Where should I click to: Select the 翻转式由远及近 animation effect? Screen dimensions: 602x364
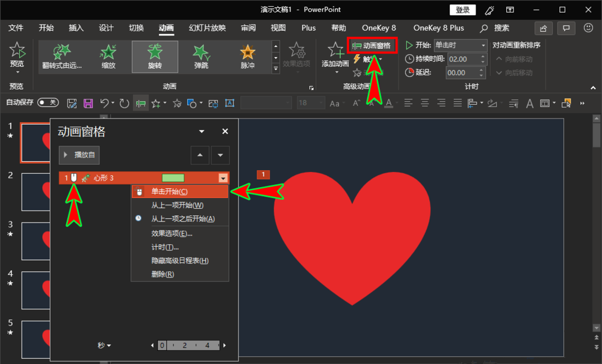pos(62,56)
